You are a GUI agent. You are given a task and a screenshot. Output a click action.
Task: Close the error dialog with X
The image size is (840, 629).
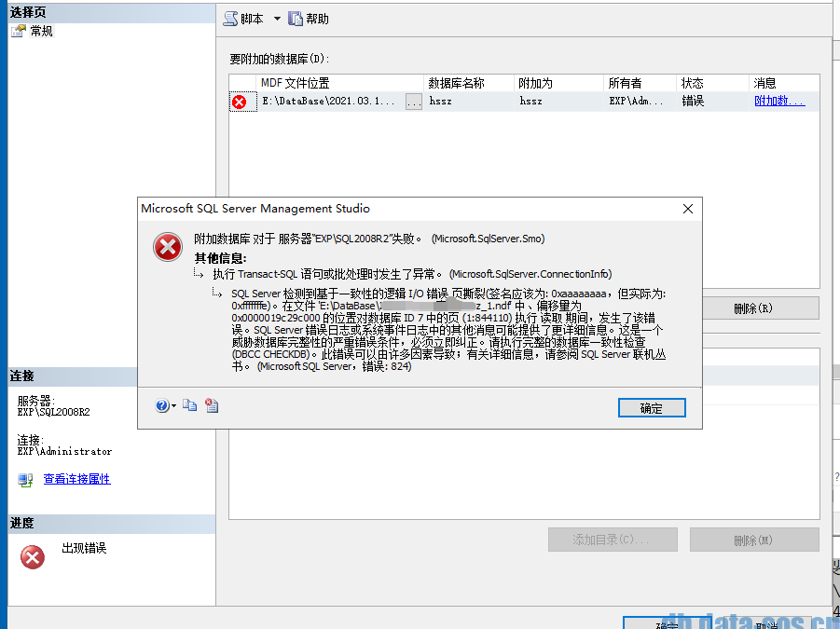click(x=688, y=209)
